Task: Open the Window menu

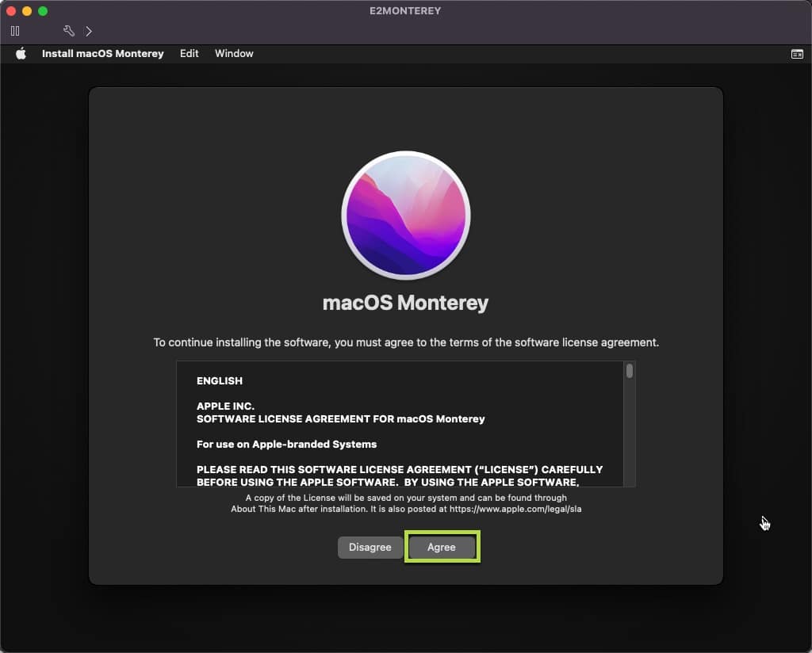Action: pyautogui.click(x=234, y=53)
